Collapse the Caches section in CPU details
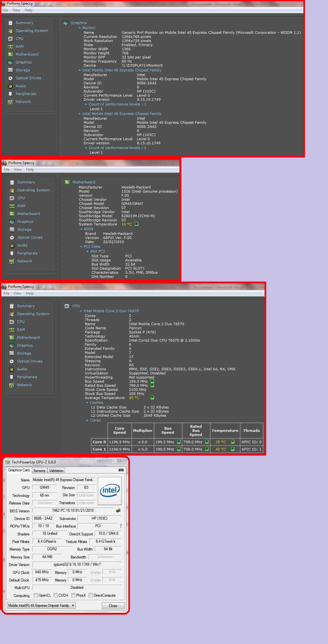 (x=87, y=403)
